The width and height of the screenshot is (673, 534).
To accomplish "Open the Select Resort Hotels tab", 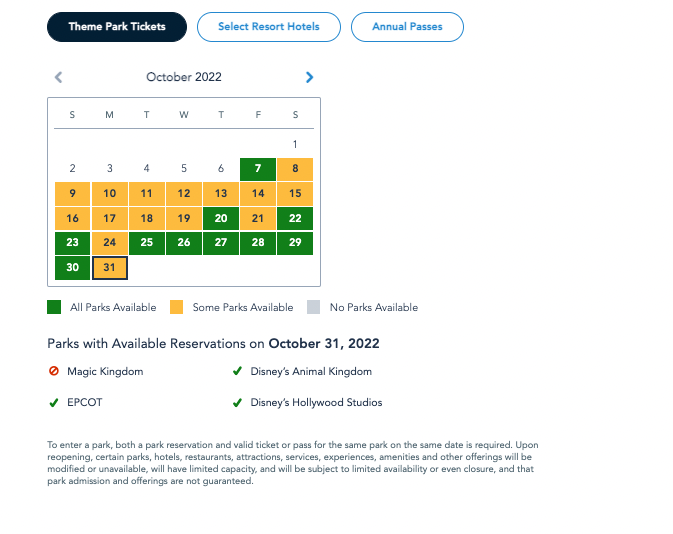I will tap(269, 27).
